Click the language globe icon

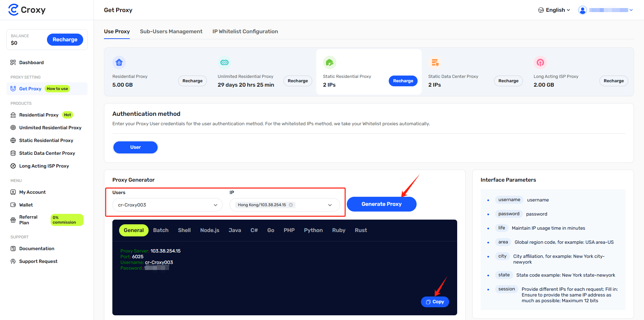click(541, 10)
